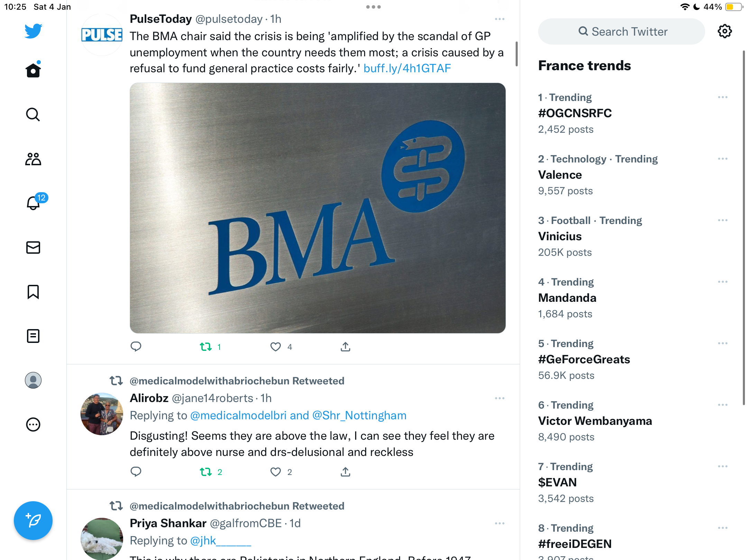Open the buff.ly/4h1GTAF link
The height and width of the screenshot is (560, 747).
pyautogui.click(x=407, y=68)
